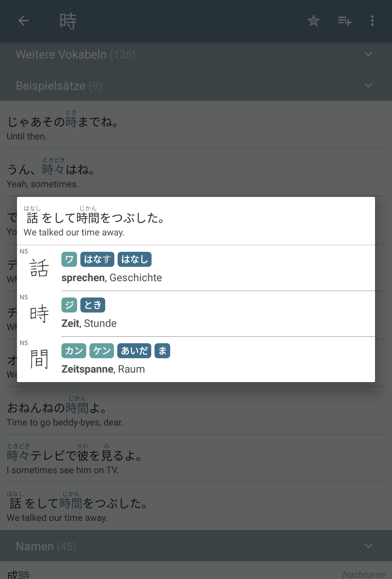
Task: Open the three-dot overflow menu
Action: pos(372,21)
